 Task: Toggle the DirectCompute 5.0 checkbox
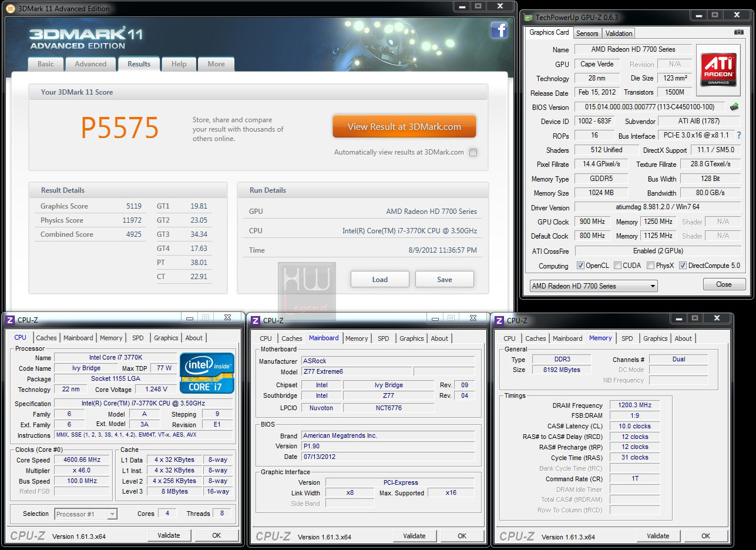pos(683,266)
